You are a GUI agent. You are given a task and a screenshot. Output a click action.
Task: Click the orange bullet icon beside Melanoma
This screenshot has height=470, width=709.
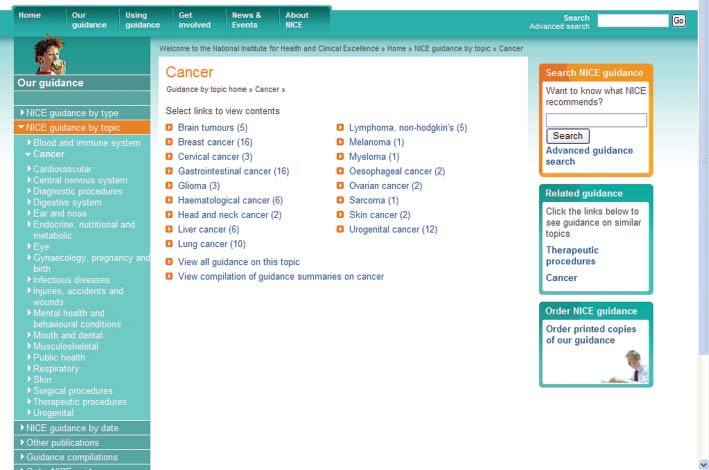coord(340,142)
